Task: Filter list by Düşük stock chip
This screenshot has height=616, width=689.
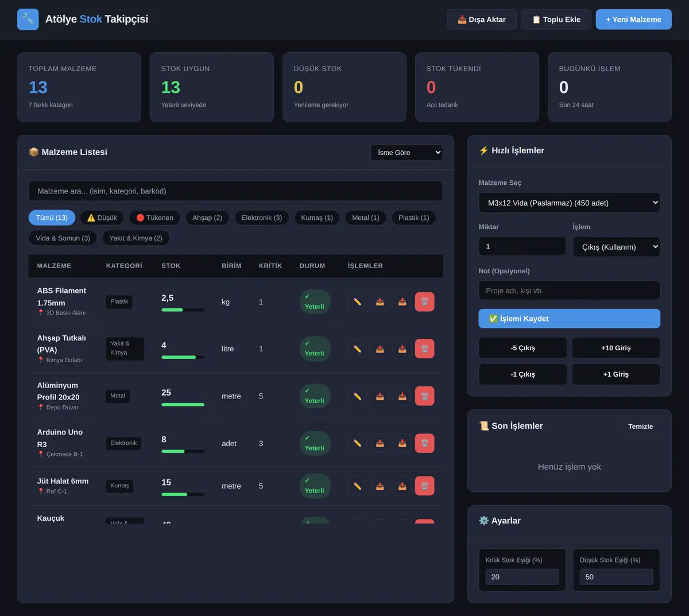Action: click(102, 218)
